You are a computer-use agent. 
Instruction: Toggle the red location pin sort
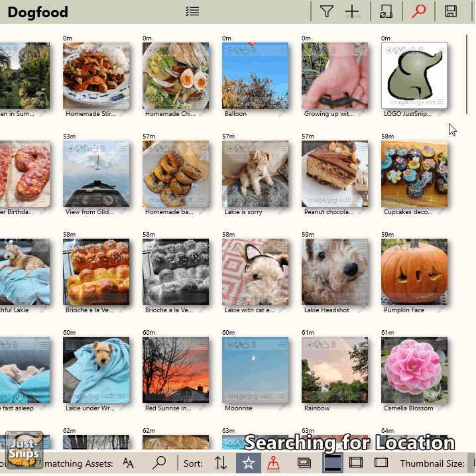(x=274, y=463)
